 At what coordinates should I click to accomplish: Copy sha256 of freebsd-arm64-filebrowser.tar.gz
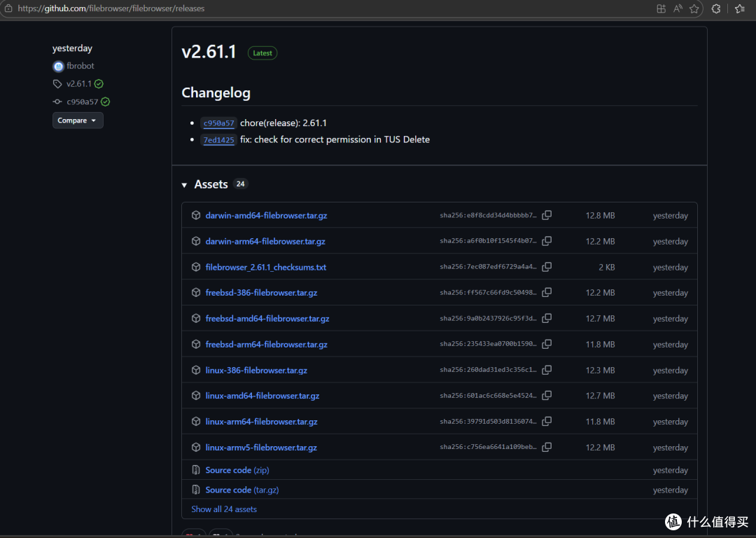546,344
